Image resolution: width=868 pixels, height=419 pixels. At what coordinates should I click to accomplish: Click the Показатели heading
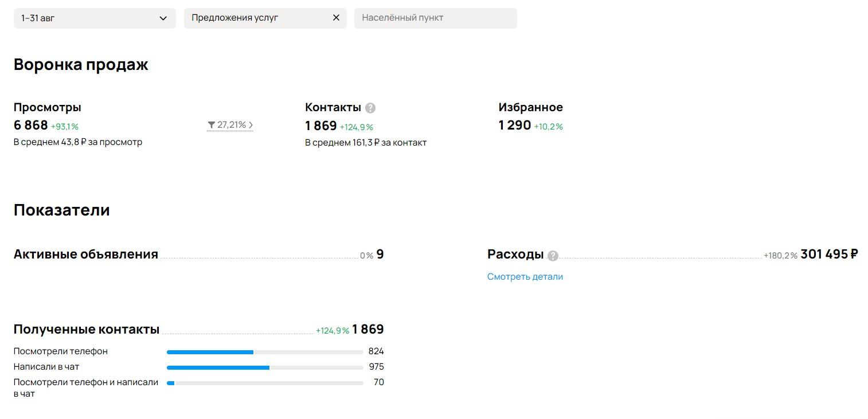62,210
